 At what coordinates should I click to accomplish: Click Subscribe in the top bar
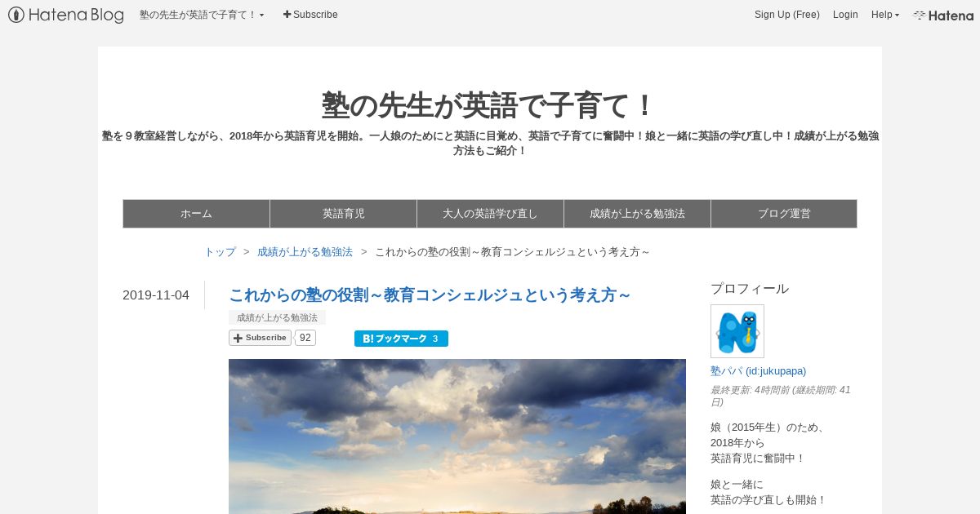pyautogui.click(x=310, y=15)
